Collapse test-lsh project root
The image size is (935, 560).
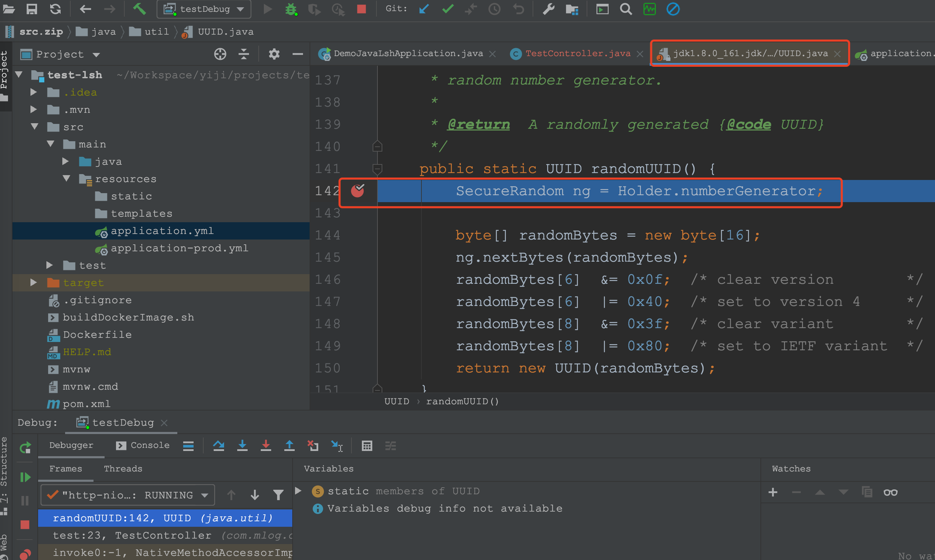pyautogui.click(x=19, y=75)
